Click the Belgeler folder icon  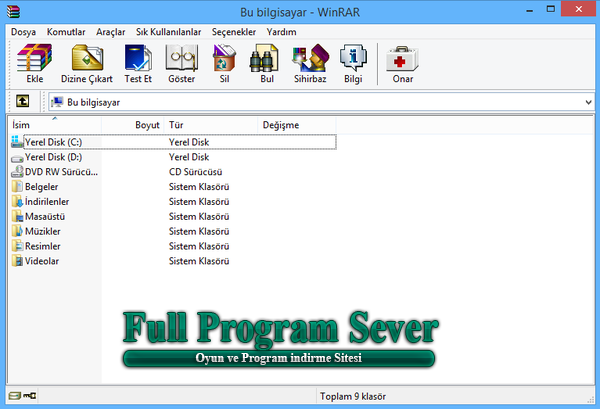tap(17, 186)
